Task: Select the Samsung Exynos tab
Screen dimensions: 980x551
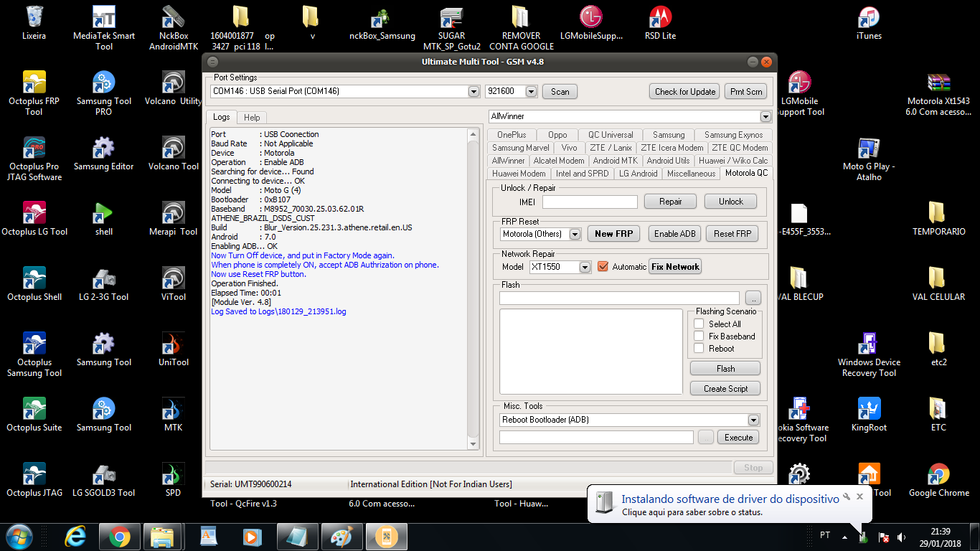Action: [733, 135]
